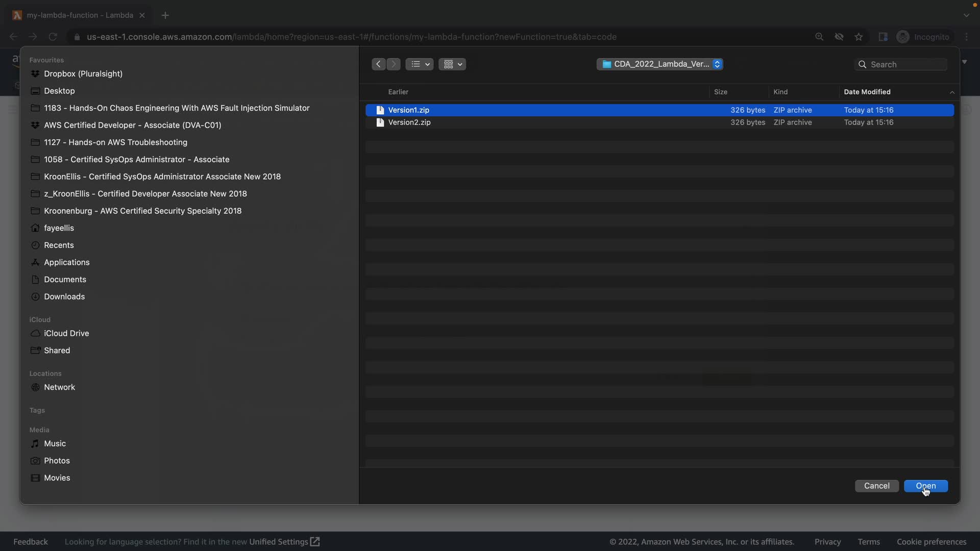
Task: Click the forward navigation arrow in file dialog
Action: point(394,64)
